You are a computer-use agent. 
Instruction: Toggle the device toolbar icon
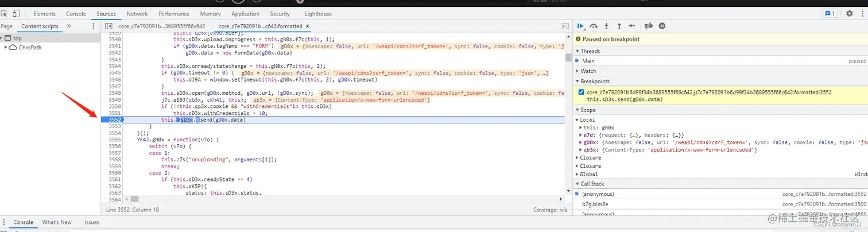coord(17,14)
